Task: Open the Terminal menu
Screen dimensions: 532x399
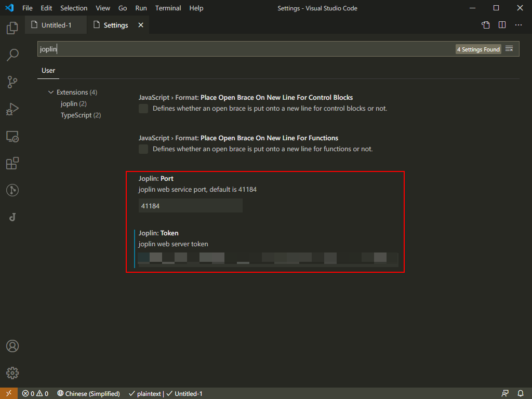Action: [168, 8]
